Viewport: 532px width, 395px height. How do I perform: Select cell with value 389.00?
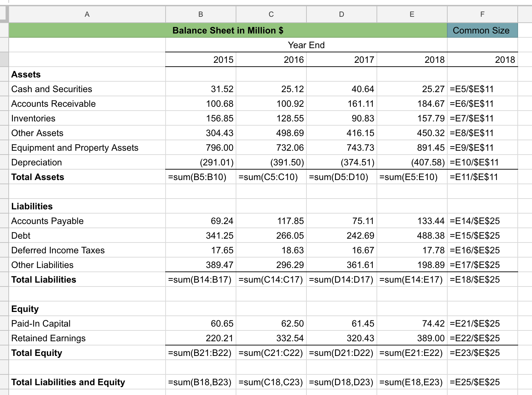tap(412, 338)
